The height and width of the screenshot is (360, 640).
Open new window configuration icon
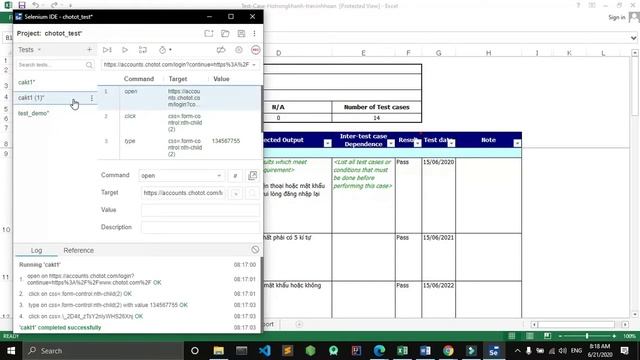point(253,176)
